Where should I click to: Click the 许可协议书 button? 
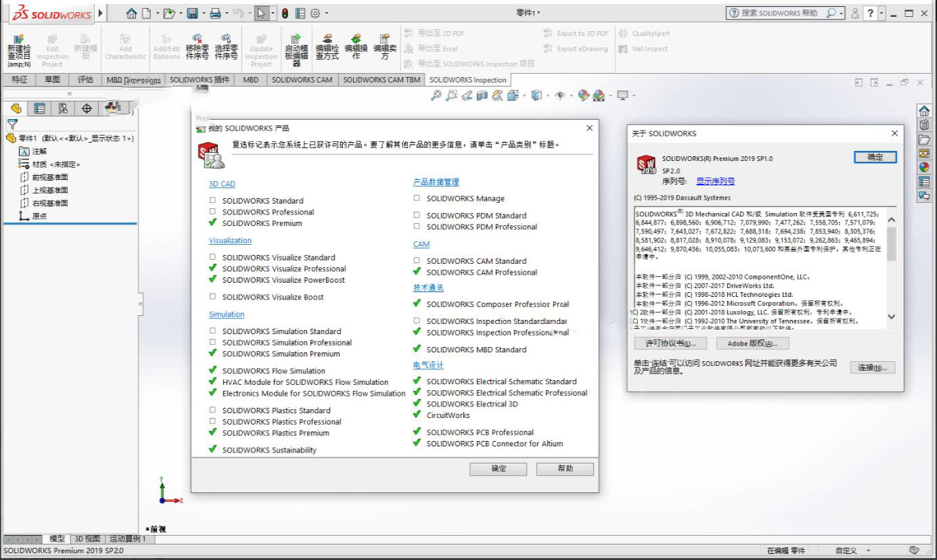[670, 343]
